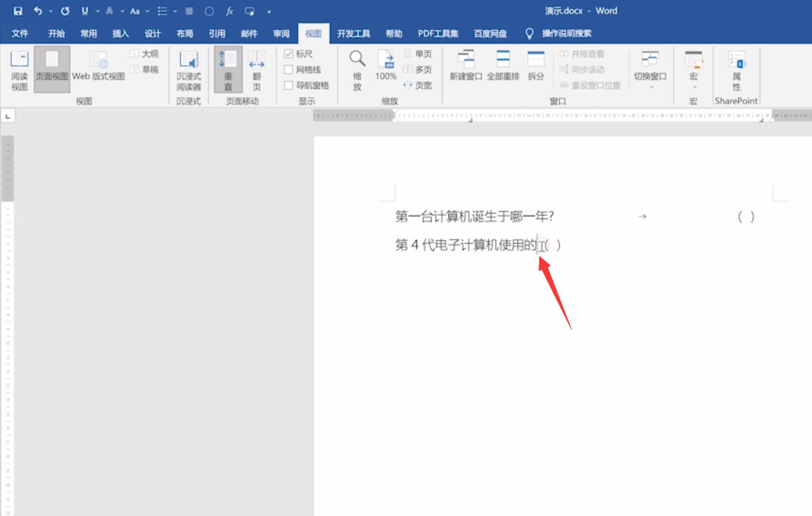Image resolution: width=812 pixels, height=516 pixels.
Task: Open the Macros (宏) dropdown
Action: [693, 70]
